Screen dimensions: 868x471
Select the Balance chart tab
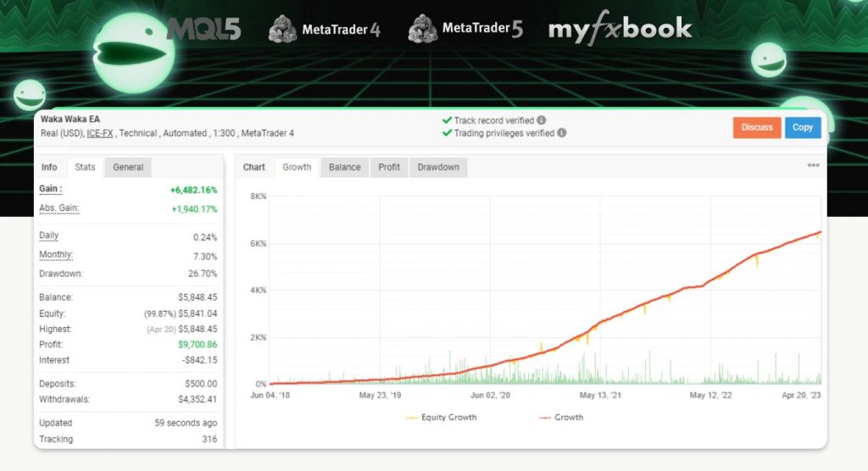344,167
